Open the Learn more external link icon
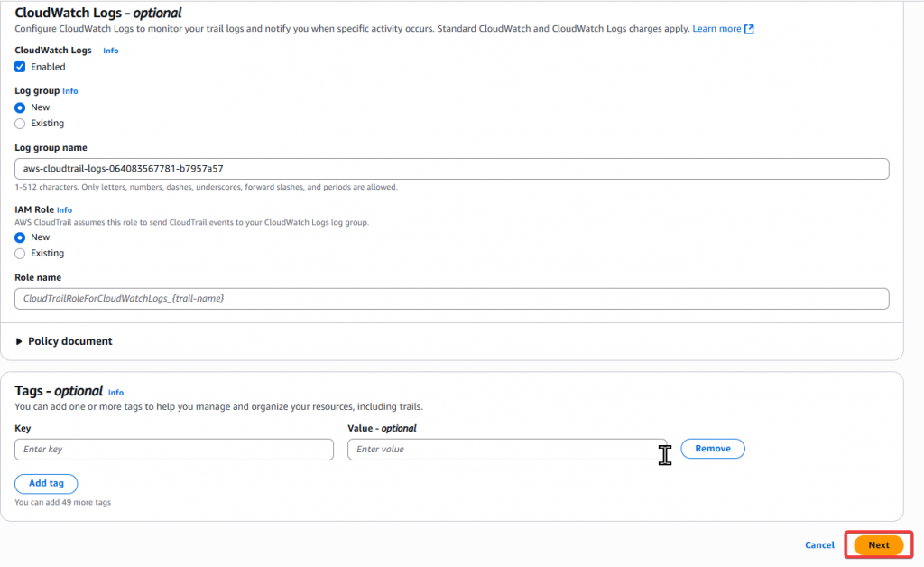This screenshot has height=567, width=924. (x=749, y=29)
